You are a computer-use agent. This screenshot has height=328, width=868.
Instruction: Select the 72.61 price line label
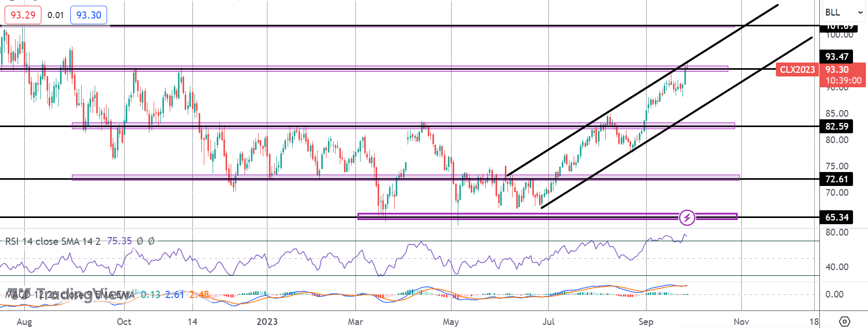click(x=837, y=179)
